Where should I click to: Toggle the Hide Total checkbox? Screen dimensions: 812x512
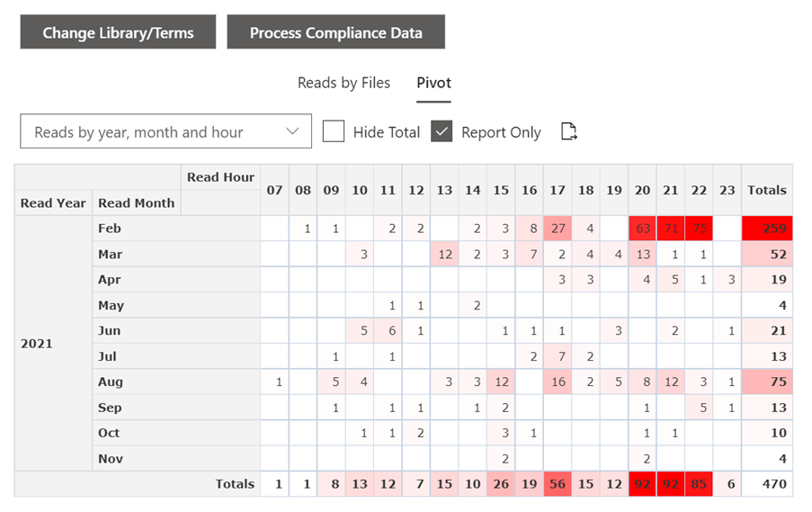334,131
